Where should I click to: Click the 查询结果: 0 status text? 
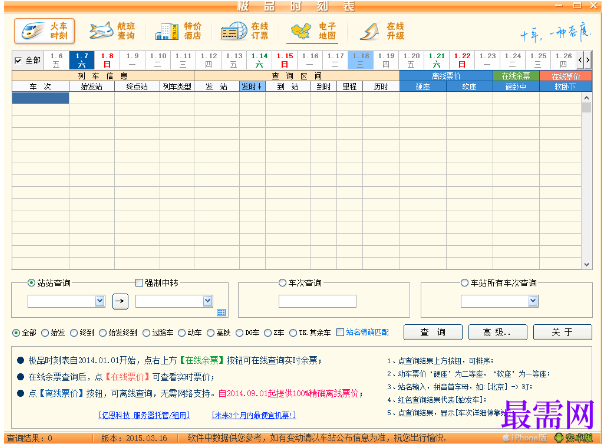coord(30,438)
